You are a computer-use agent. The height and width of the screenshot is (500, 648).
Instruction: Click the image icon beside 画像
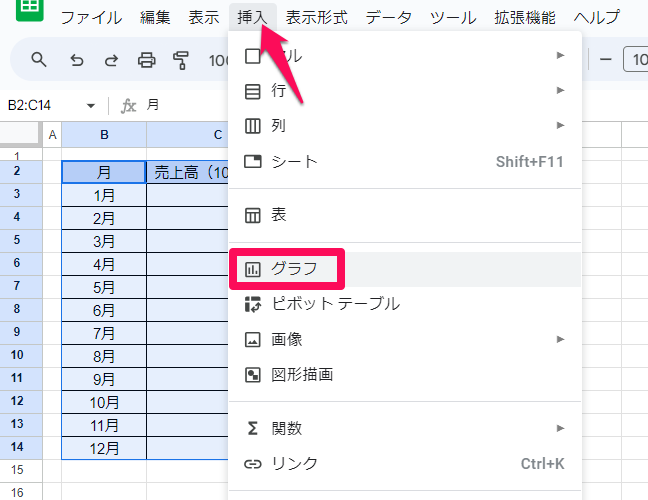coord(253,340)
